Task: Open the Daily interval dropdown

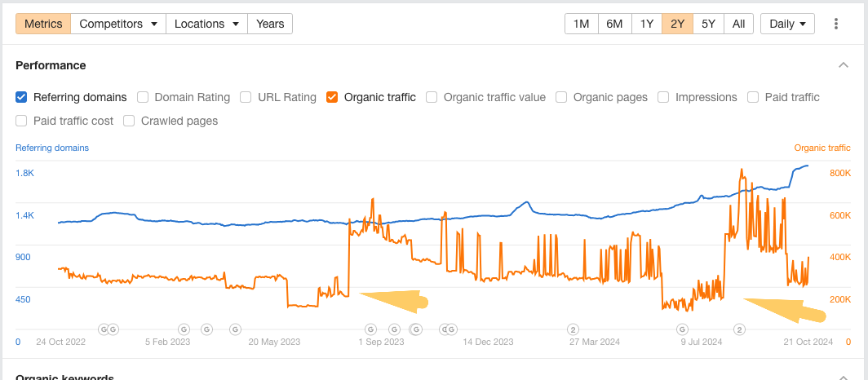Action: 787,24
